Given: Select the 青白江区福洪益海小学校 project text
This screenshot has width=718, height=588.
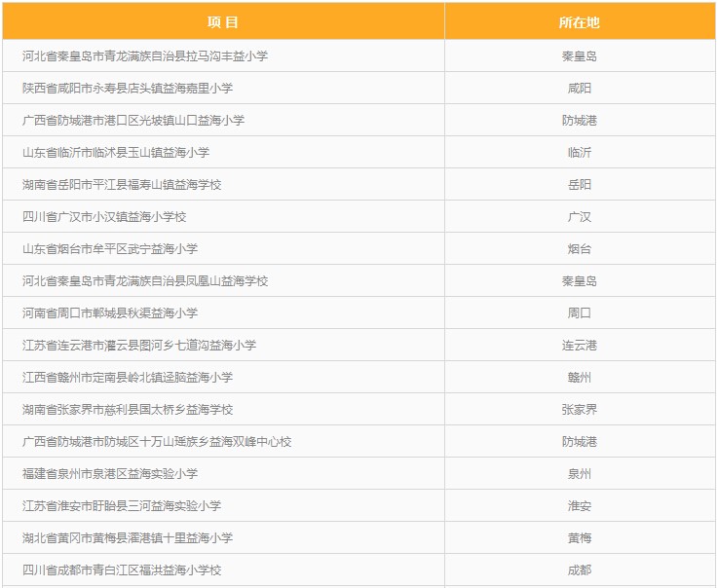Looking at the screenshot, I should tap(122, 570).
